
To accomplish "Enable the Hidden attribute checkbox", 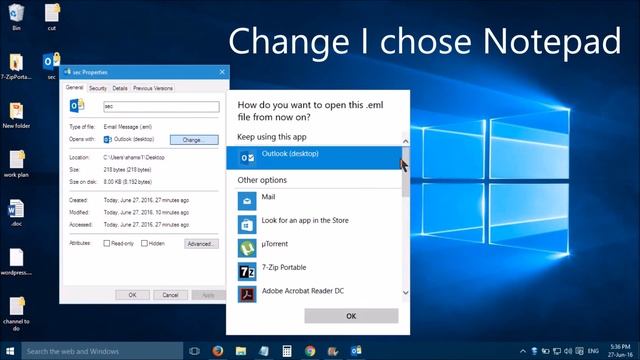I will 144,243.
